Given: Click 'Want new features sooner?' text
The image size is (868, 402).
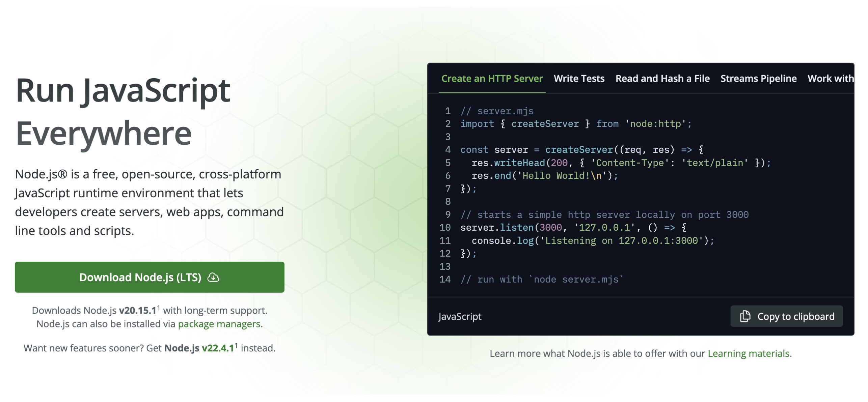Looking at the screenshot, I should pos(84,348).
